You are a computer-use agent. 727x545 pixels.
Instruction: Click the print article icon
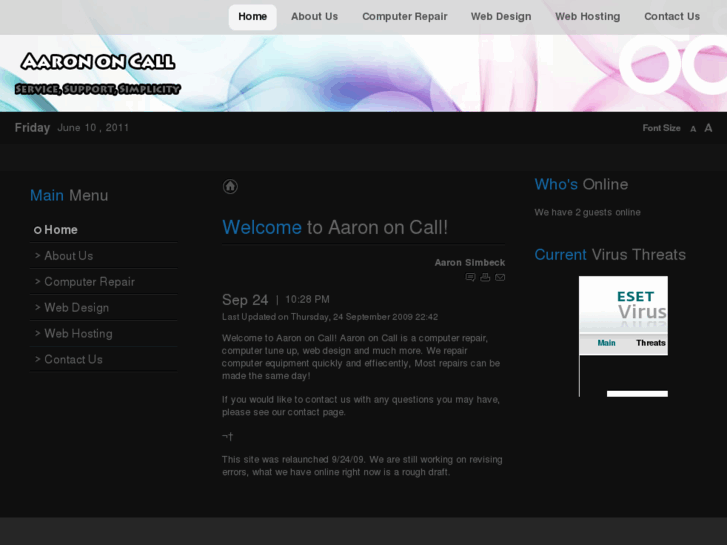pyautogui.click(x=485, y=277)
